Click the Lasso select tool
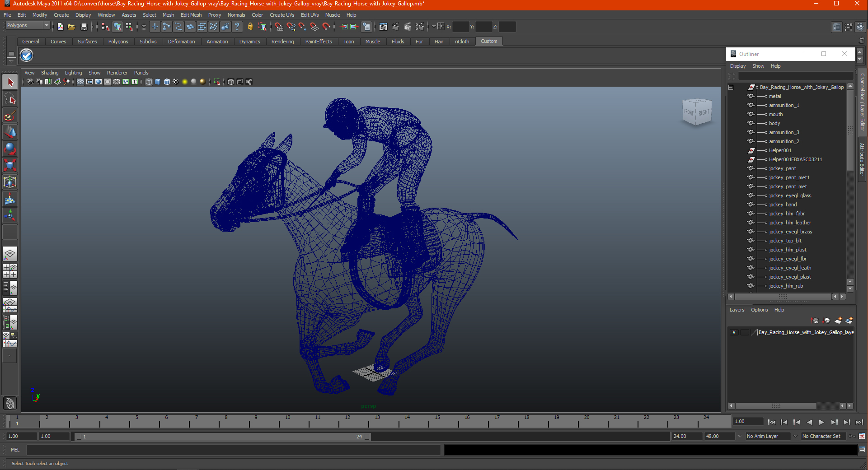Viewport: 868px width, 470px height. 10,99
